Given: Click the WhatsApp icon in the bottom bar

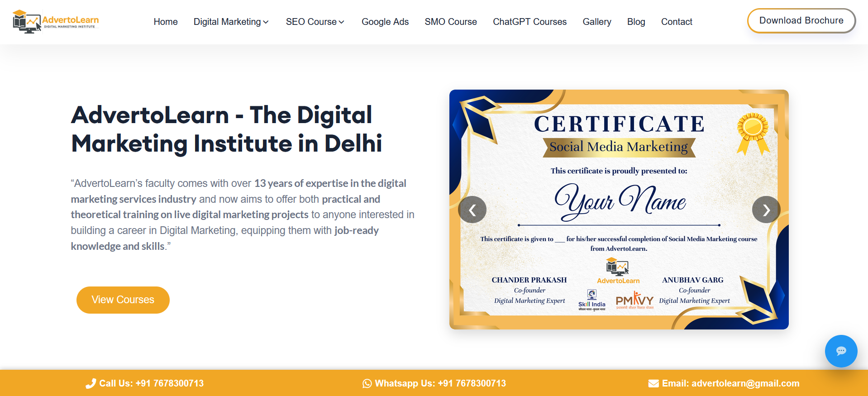Looking at the screenshot, I should click(x=367, y=383).
